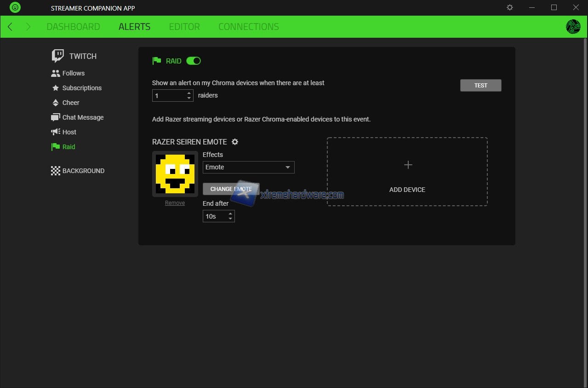The height and width of the screenshot is (388, 588).
Task: Click the Twitch logo icon
Action: pyautogui.click(x=58, y=56)
